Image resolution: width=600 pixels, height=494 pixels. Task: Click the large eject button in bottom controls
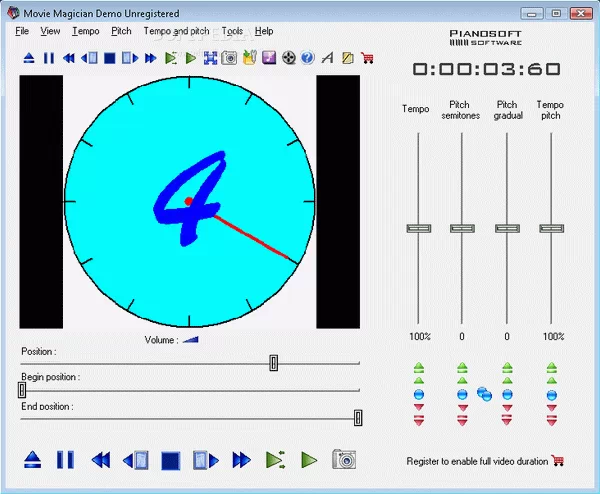click(33, 460)
